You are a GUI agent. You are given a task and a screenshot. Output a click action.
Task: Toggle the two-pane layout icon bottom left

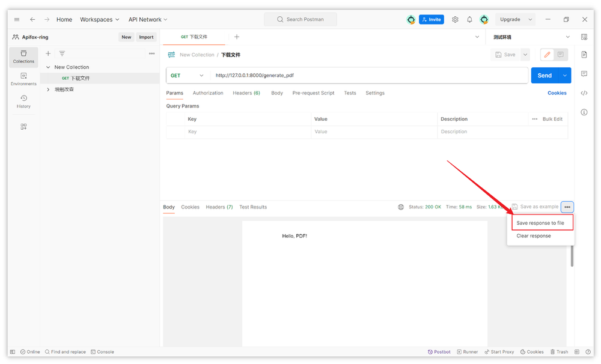(12, 351)
